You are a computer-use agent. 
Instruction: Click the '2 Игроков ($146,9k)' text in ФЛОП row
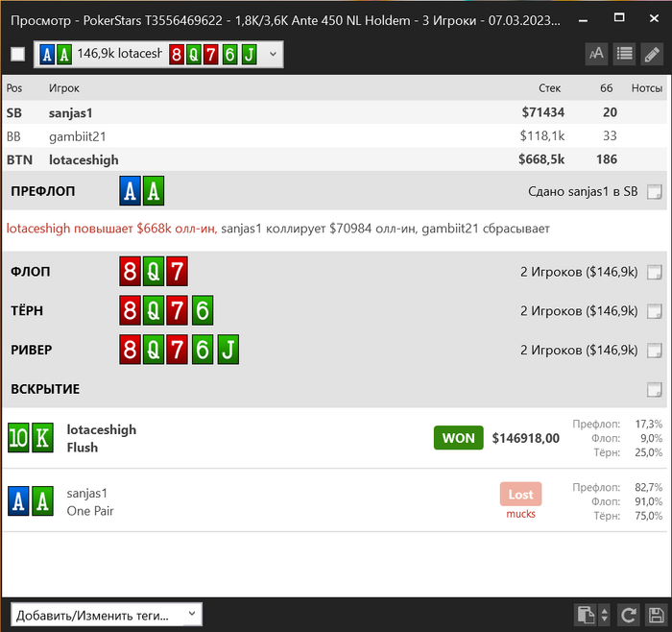[x=579, y=272]
